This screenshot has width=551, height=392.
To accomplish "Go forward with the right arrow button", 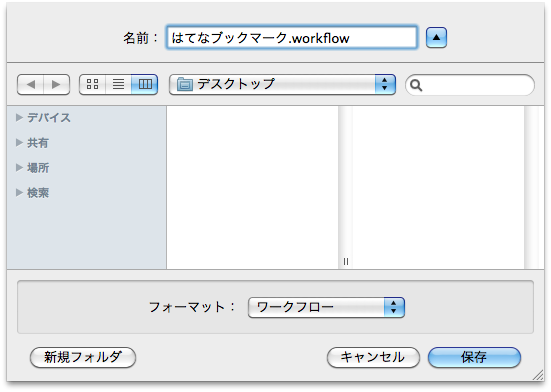I will pos(57,84).
